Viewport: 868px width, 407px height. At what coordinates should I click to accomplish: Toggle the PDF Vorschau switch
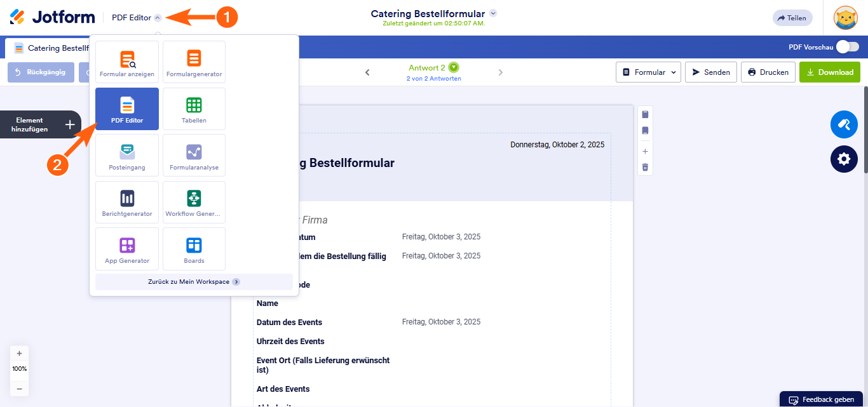pos(847,47)
